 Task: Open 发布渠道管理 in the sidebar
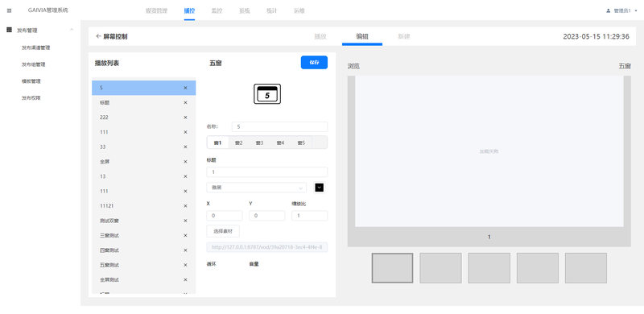click(35, 48)
